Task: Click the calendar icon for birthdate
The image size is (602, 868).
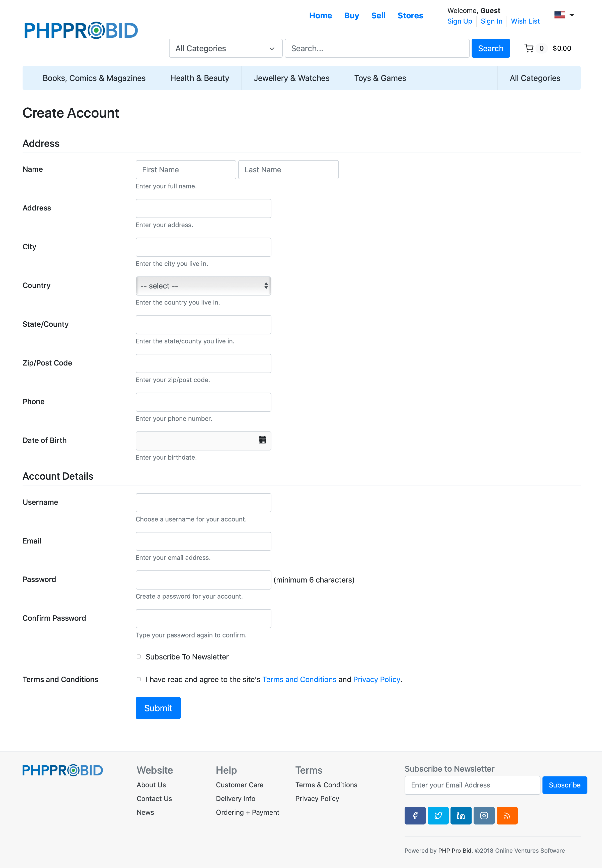Action: click(262, 440)
